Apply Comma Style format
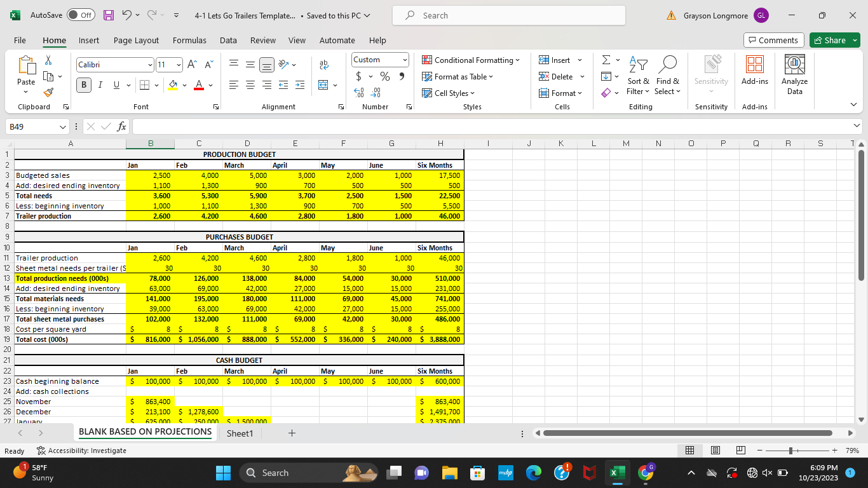The height and width of the screenshot is (488, 868). [x=402, y=77]
